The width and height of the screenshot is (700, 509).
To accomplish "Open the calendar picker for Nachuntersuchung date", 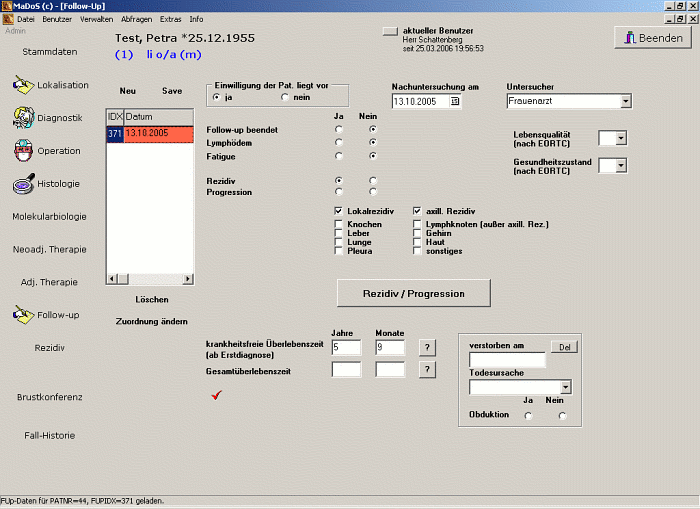I will click(455, 102).
